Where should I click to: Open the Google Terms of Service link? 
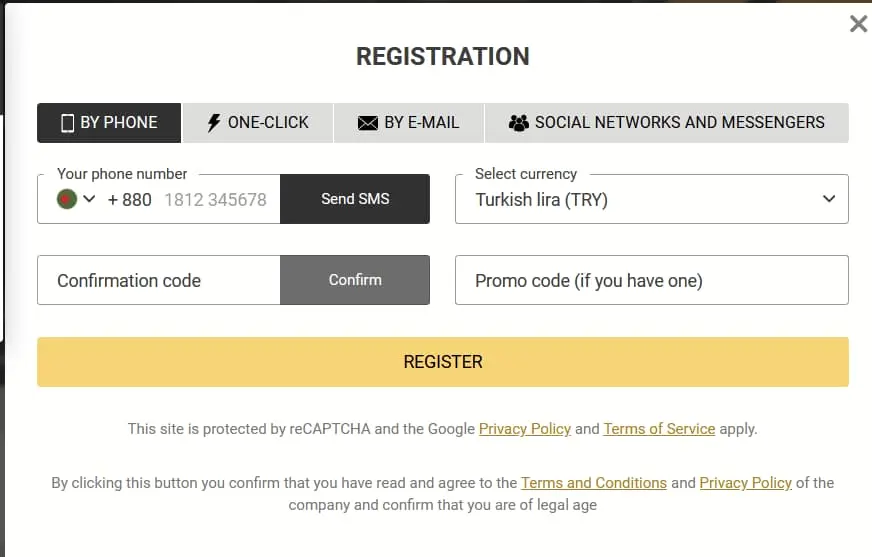click(659, 429)
